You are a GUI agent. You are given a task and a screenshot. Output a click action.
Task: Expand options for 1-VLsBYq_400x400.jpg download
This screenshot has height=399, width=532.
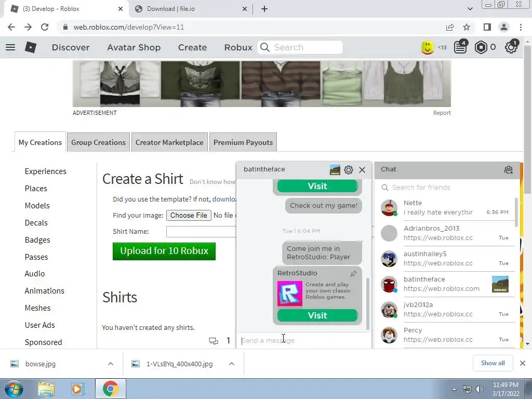(232, 364)
